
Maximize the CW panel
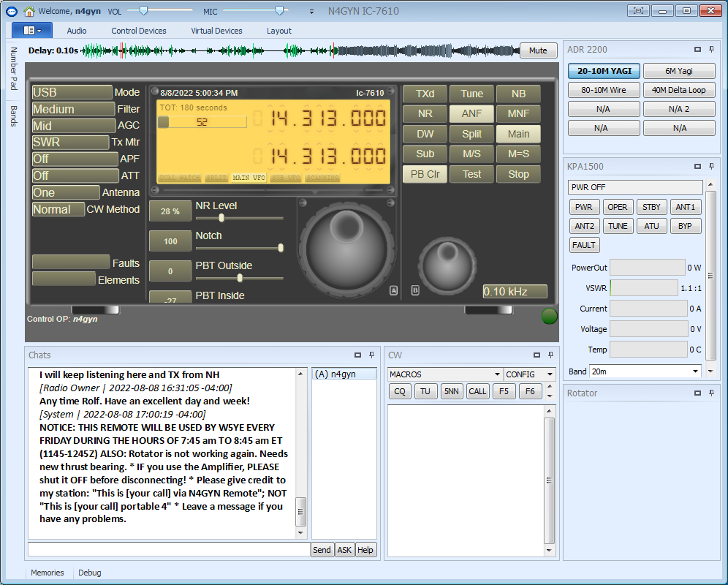tap(536, 355)
